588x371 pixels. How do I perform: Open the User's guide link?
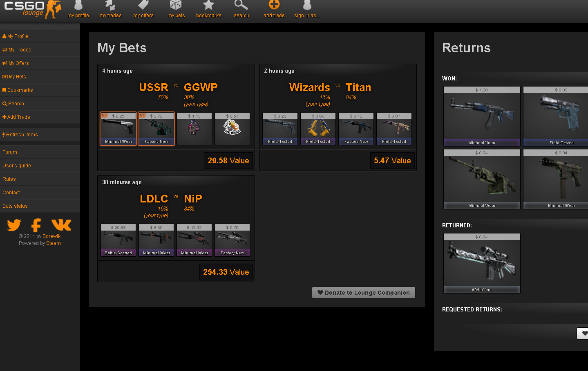tap(40, 166)
